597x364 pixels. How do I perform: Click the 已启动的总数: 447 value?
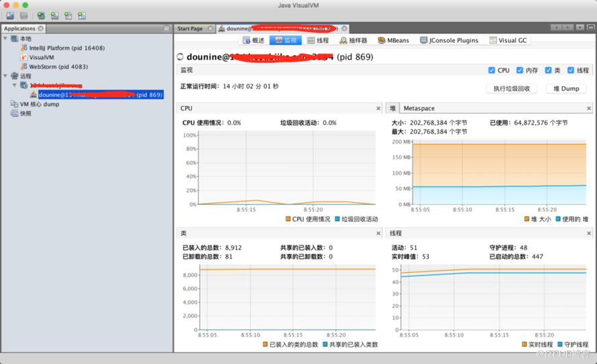[517, 257]
